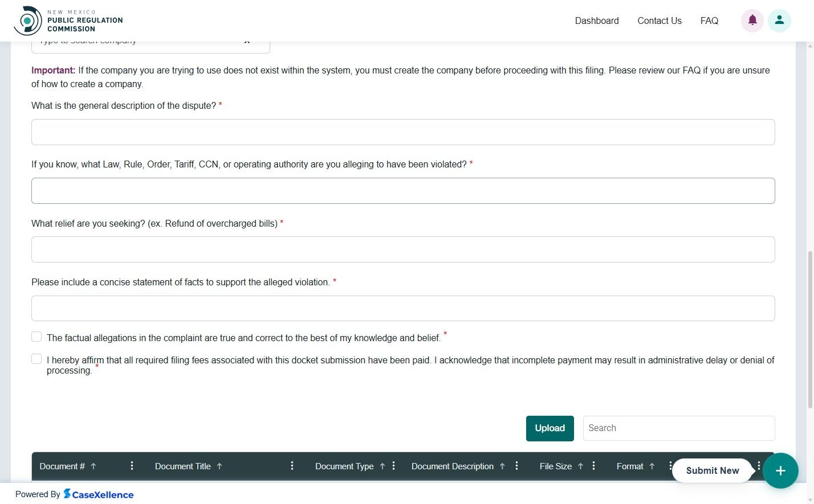The width and height of the screenshot is (814, 504).
Task: Go to the Dashboard menu item
Action: [x=597, y=21]
